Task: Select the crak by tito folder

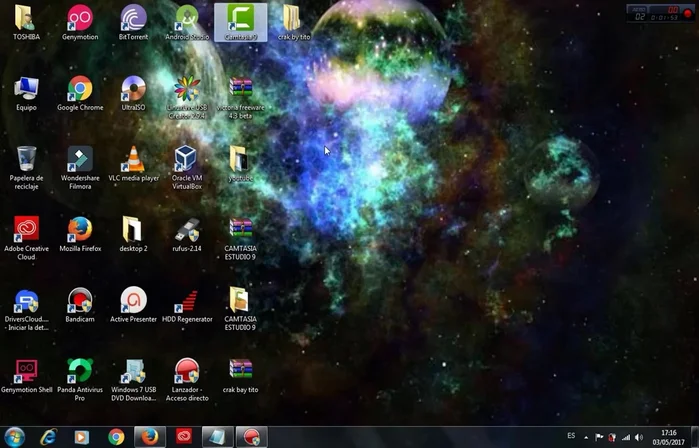Action: click(291, 18)
